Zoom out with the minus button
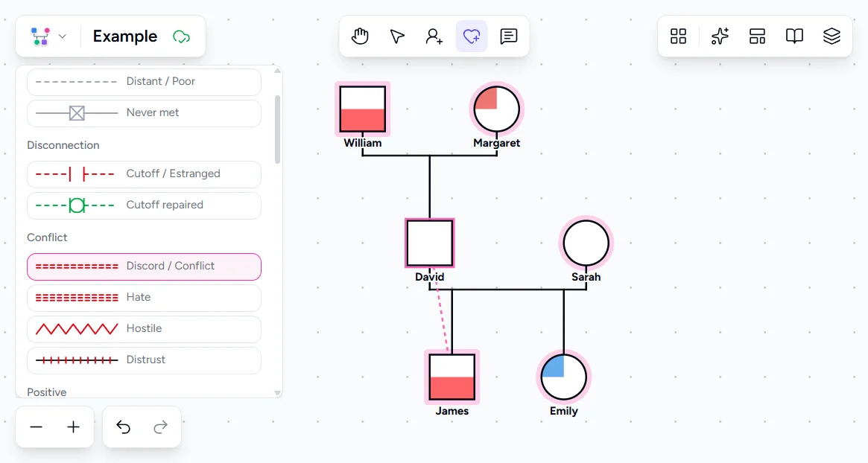The height and width of the screenshot is (463, 868). pos(36,427)
